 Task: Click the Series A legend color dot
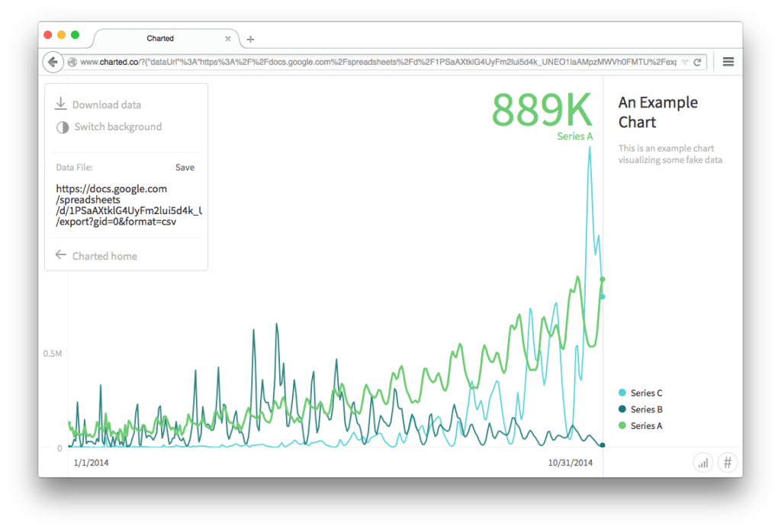click(622, 425)
